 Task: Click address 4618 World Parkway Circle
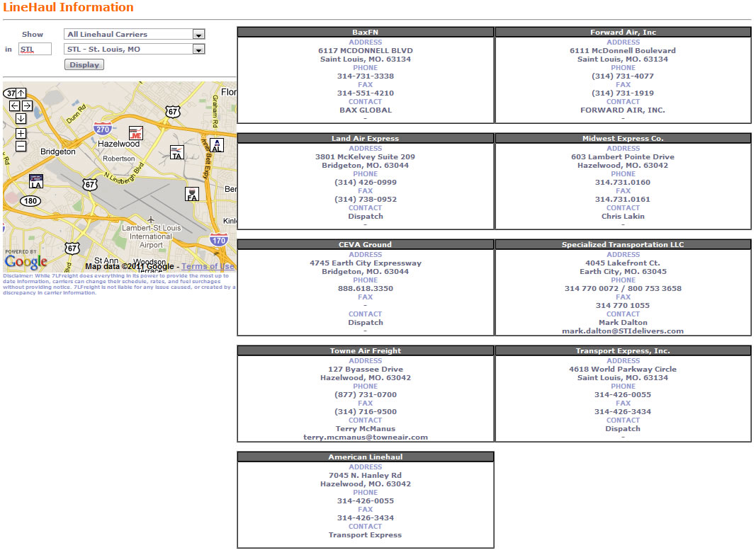pyautogui.click(x=623, y=369)
